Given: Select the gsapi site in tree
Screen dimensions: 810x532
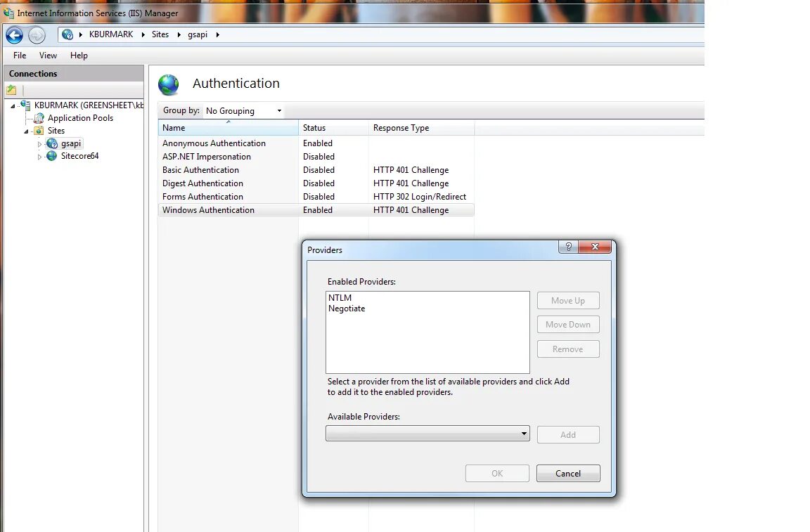Looking at the screenshot, I should click(x=71, y=143).
